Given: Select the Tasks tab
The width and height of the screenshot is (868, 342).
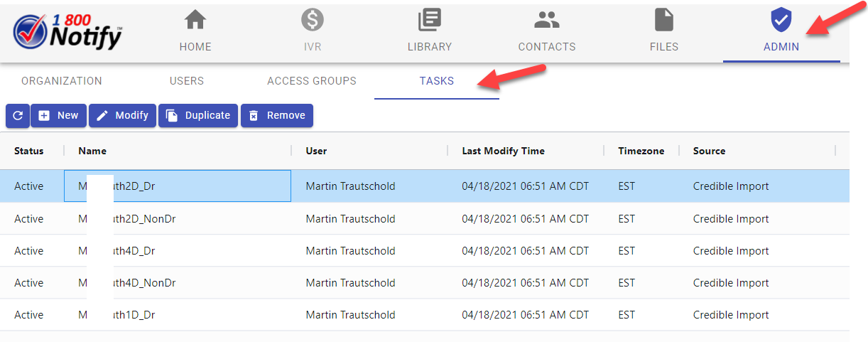Looking at the screenshot, I should (436, 81).
